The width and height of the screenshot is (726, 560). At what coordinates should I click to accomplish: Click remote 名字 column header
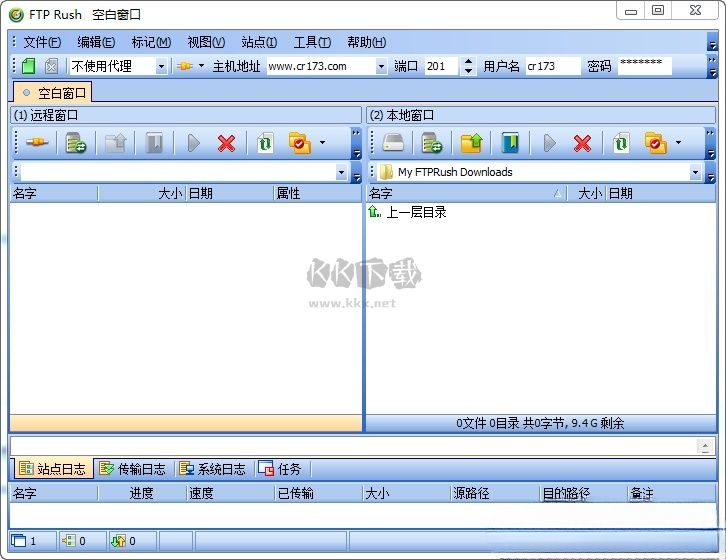click(54, 193)
